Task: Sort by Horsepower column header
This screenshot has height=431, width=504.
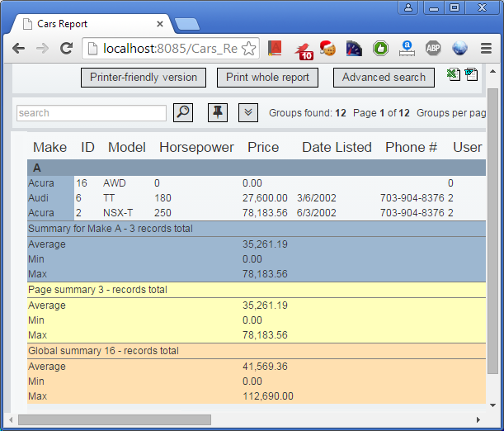Action: [x=196, y=147]
